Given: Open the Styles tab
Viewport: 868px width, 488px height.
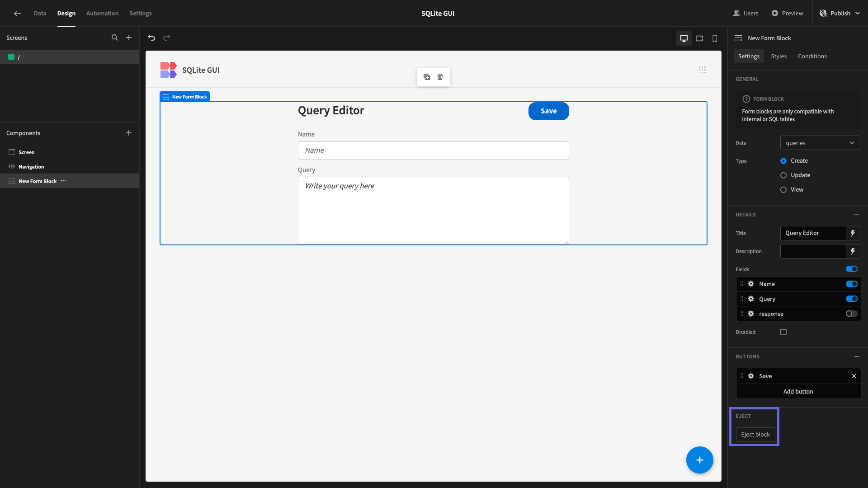Looking at the screenshot, I should point(779,56).
